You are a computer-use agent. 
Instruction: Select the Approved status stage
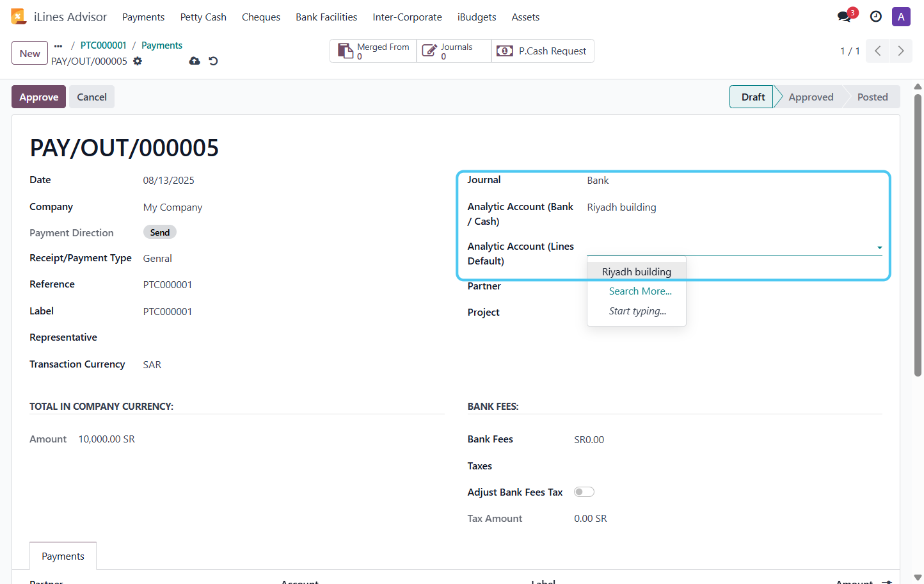point(811,97)
